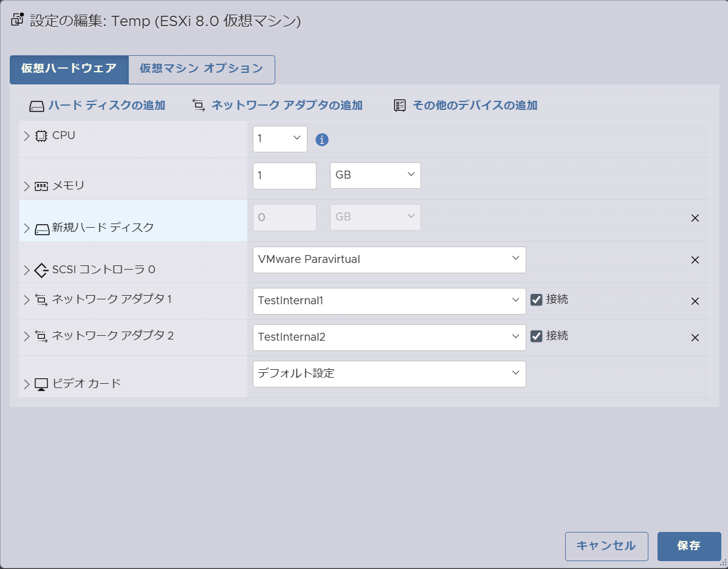Remove the new hard disk
The height and width of the screenshot is (569, 728).
coord(695,218)
